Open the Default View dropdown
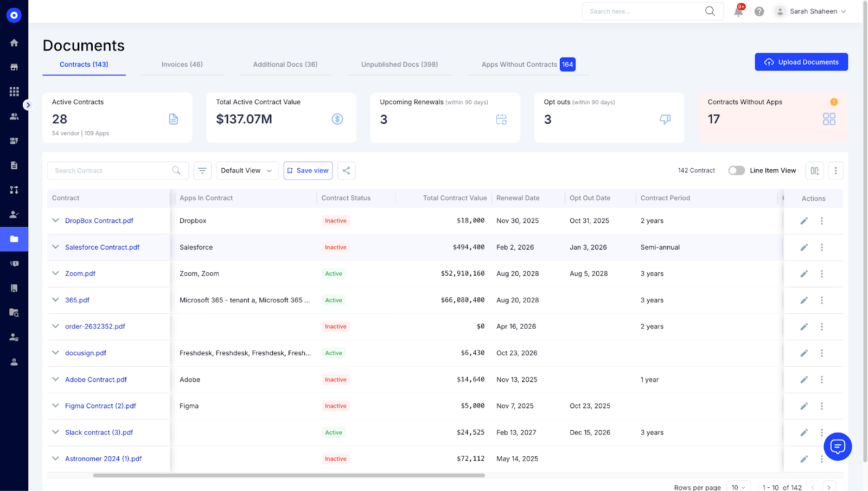868x491 pixels. (247, 170)
